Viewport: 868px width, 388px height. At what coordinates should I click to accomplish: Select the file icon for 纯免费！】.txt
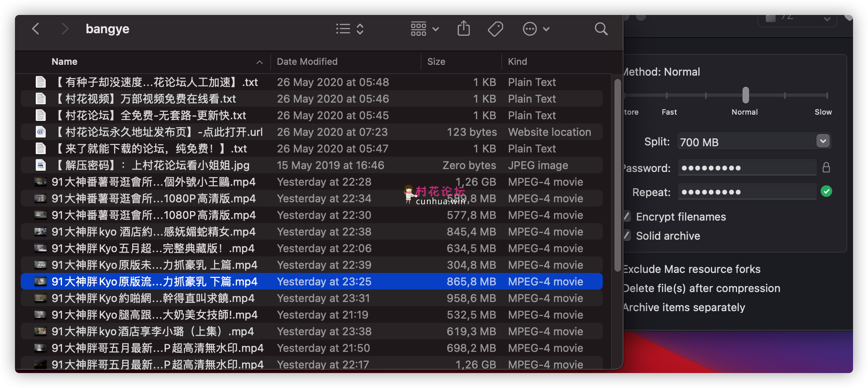click(x=40, y=148)
